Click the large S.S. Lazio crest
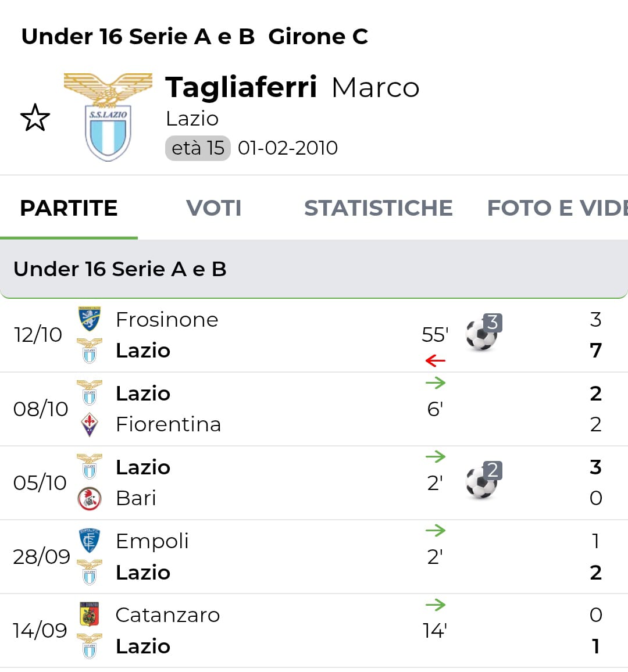This screenshot has width=628, height=672. [108, 118]
